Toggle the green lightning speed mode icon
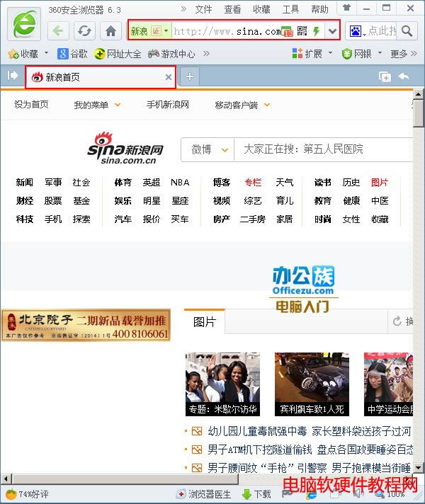Screen dimensions: 425x504 point(316,31)
